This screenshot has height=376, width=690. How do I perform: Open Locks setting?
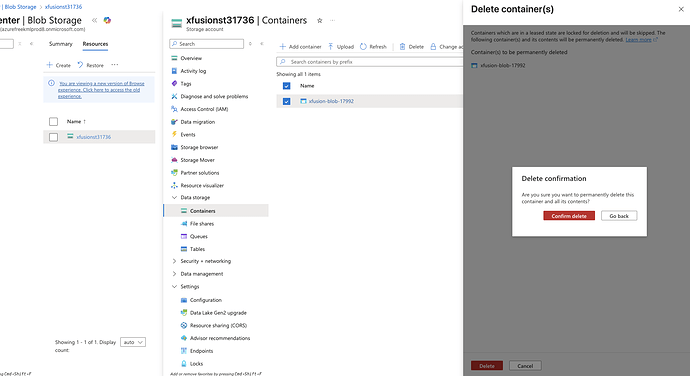196,364
